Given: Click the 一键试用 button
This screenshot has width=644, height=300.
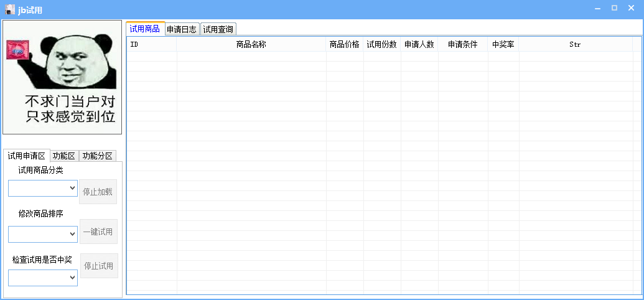Looking at the screenshot, I should point(98,232).
